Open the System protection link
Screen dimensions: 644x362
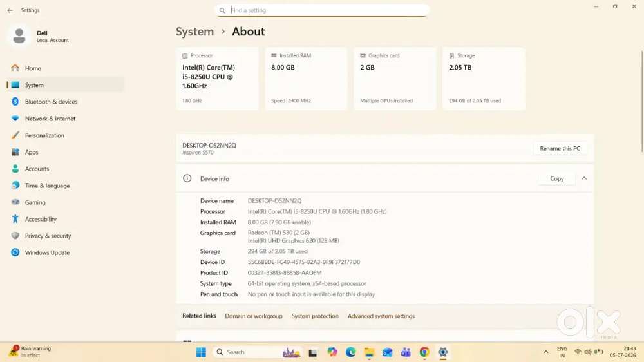click(x=315, y=316)
